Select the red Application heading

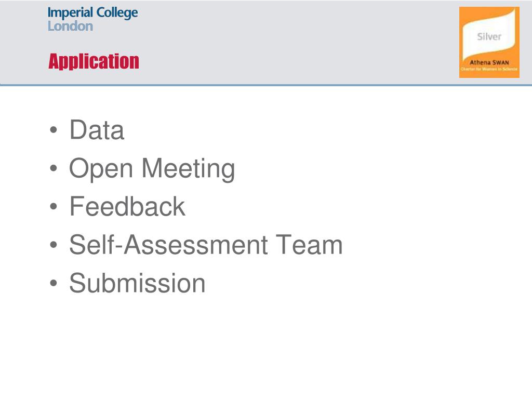94,61
